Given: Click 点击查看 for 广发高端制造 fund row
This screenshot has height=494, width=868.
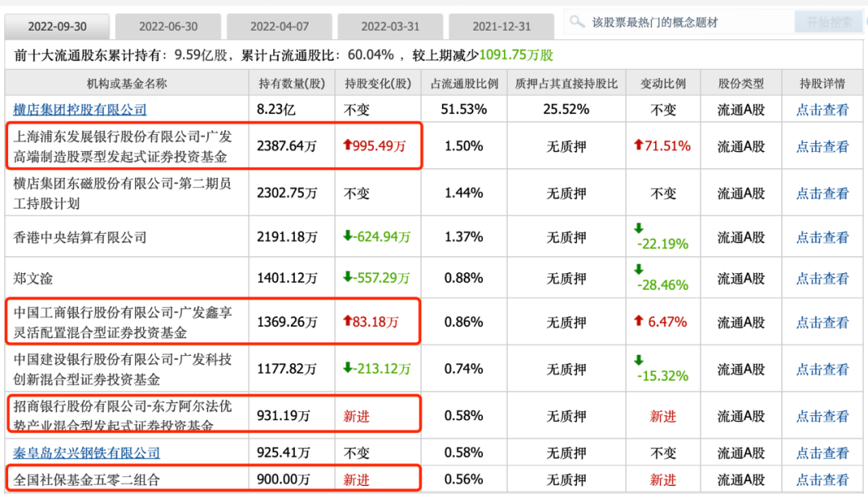Looking at the screenshot, I should coord(822,147).
